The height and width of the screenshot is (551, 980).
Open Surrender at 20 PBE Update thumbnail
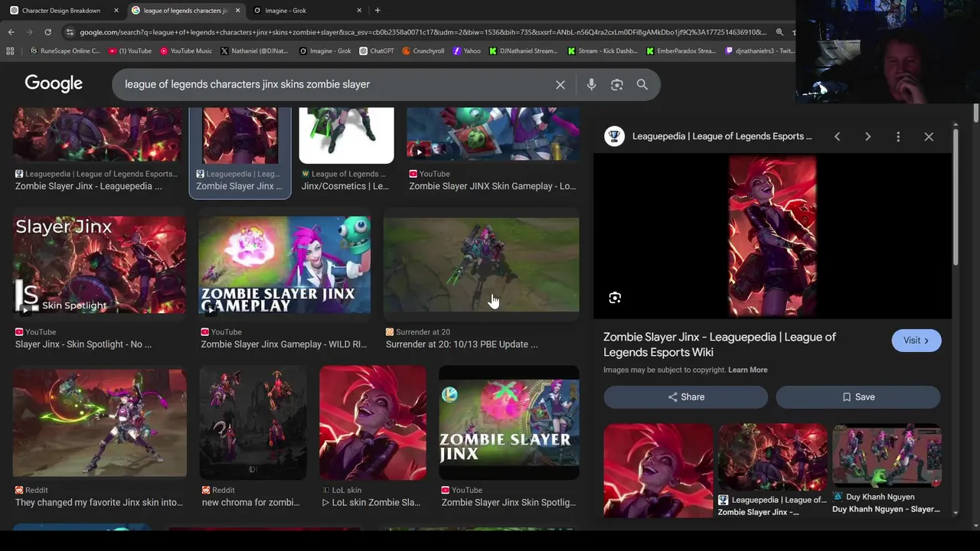click(x=482, y=265)
